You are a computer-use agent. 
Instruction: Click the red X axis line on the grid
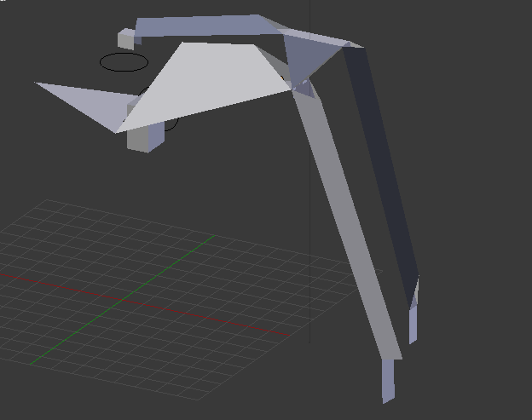(x=213, y=318)
